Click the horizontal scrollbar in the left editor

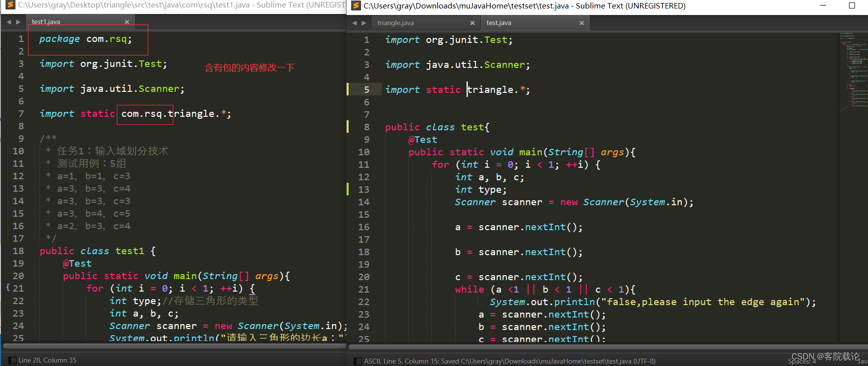tap(175, 346)
